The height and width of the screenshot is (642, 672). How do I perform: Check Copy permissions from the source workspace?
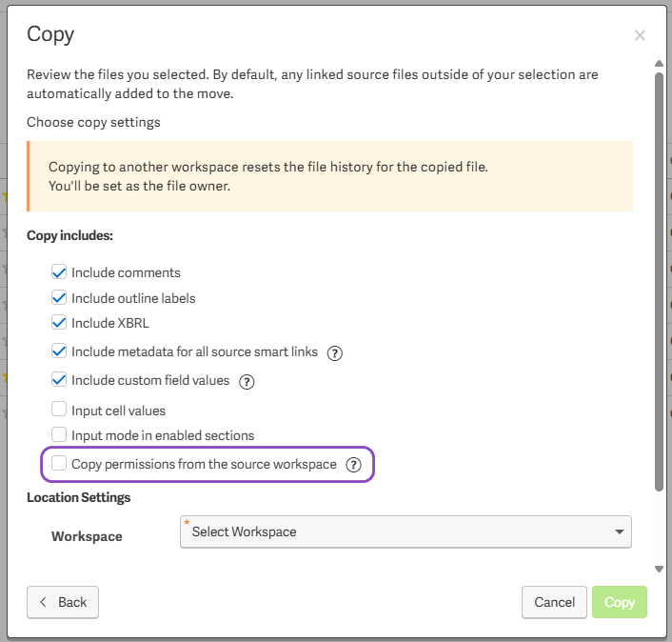pyautogui.click(x=59, y=463)
